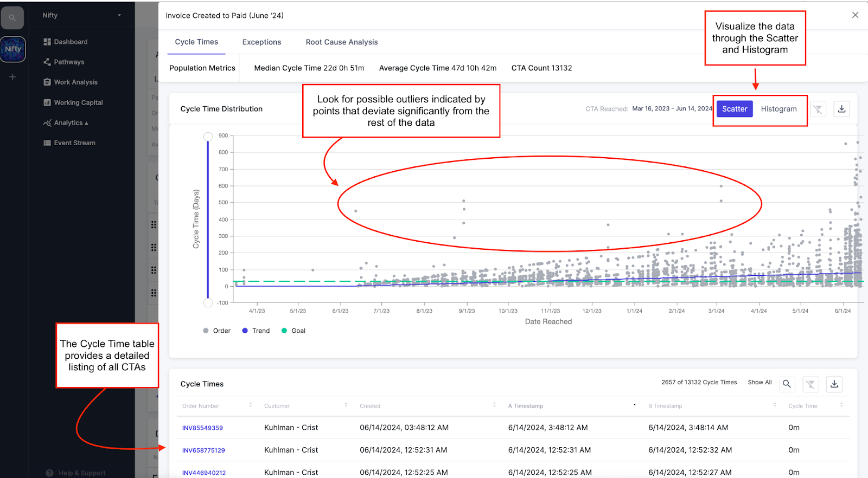Click the CTA Reached date range
868x478 pixels.
coord(672,108)
